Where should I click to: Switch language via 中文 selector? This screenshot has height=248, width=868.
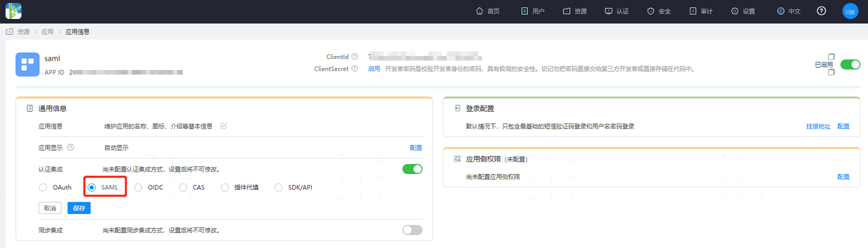point(789,12)
